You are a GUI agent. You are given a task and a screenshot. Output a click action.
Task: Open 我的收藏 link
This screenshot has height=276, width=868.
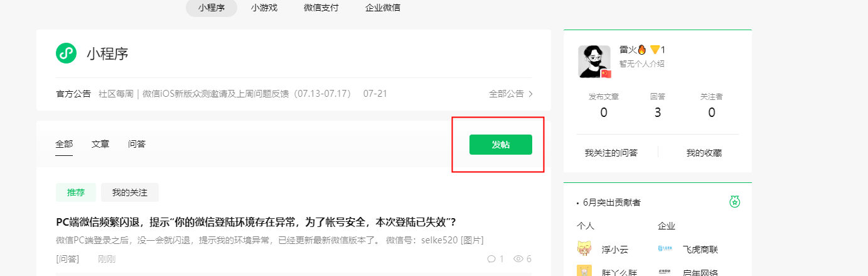pos(704,153)
